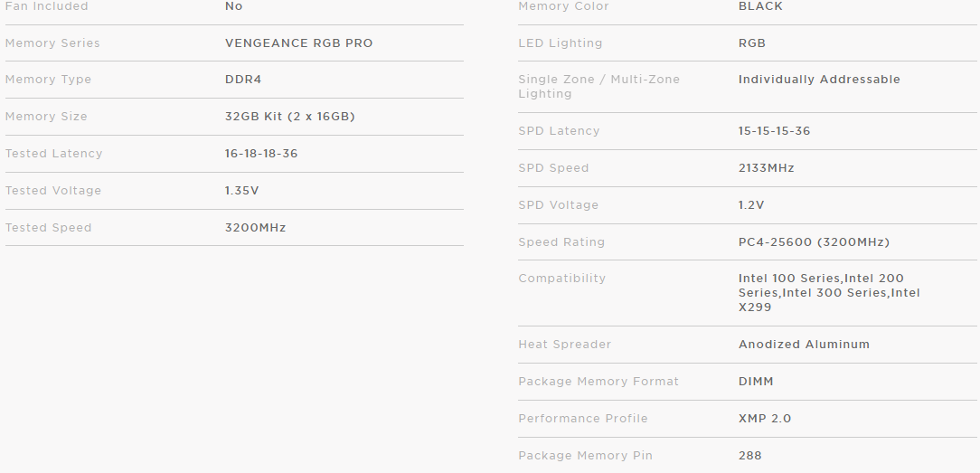980x473 pixels.
Task: Select the 1.2V SPD voltage value
Action: pos(751,205)
